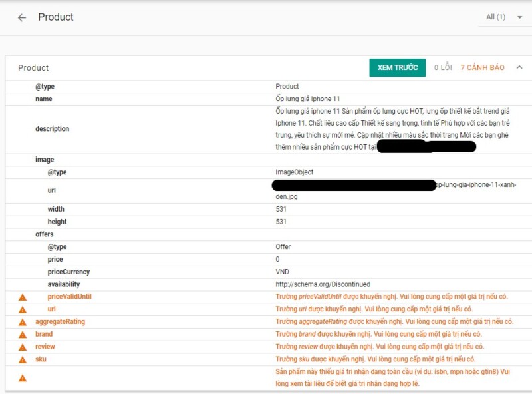Click the http://schema.org/Discontinued availability value
532x394 pixels.
323,284
